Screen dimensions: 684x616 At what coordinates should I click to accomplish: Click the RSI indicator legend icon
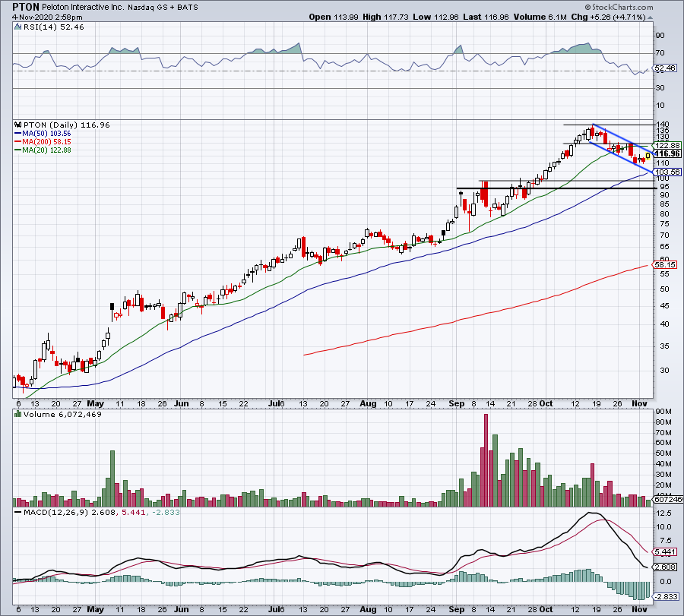[17, 27]
